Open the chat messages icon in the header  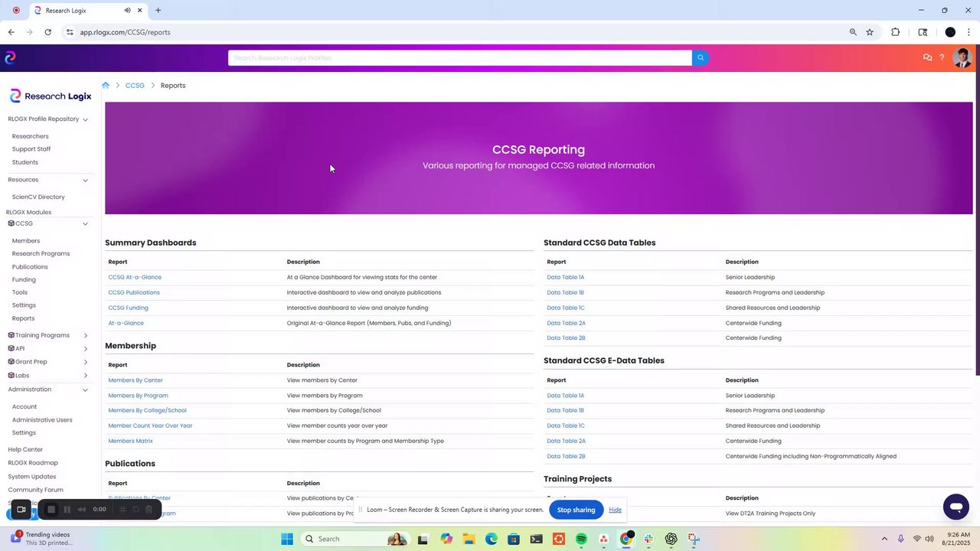point(927,57)
